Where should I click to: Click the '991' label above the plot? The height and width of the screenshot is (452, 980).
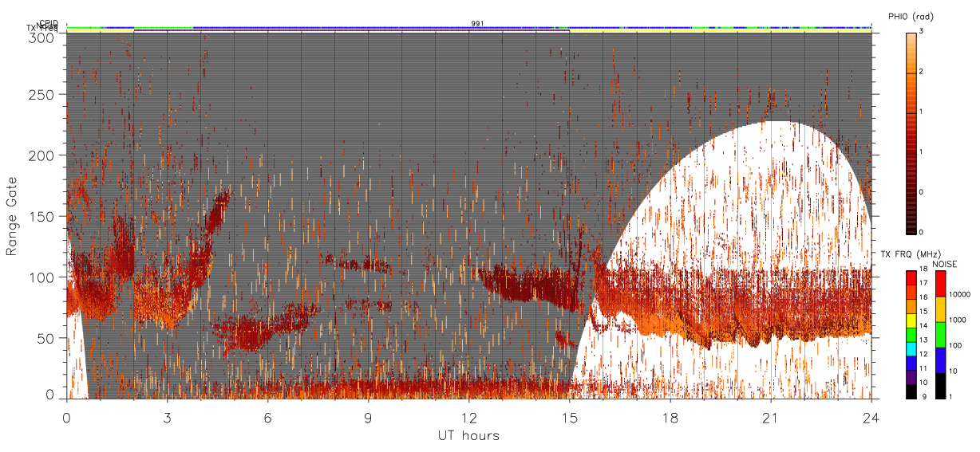477,24
